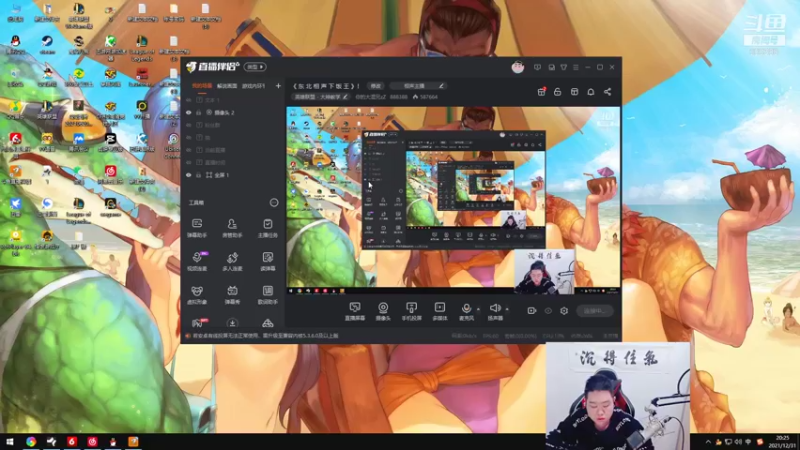Add a 摄像头 camera source
This screenshot has height=450, width=800.
[x=383, y=311]
